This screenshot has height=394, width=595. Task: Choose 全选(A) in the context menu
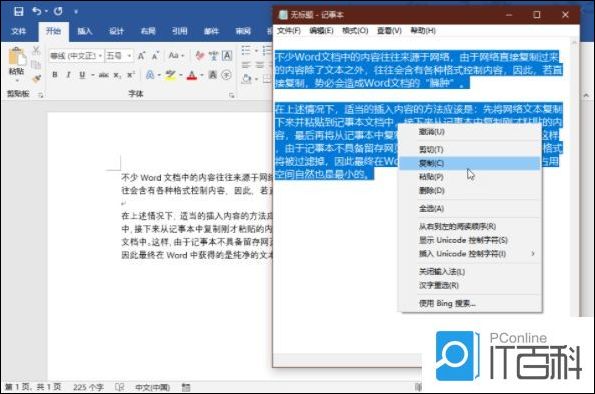(471, 208)
